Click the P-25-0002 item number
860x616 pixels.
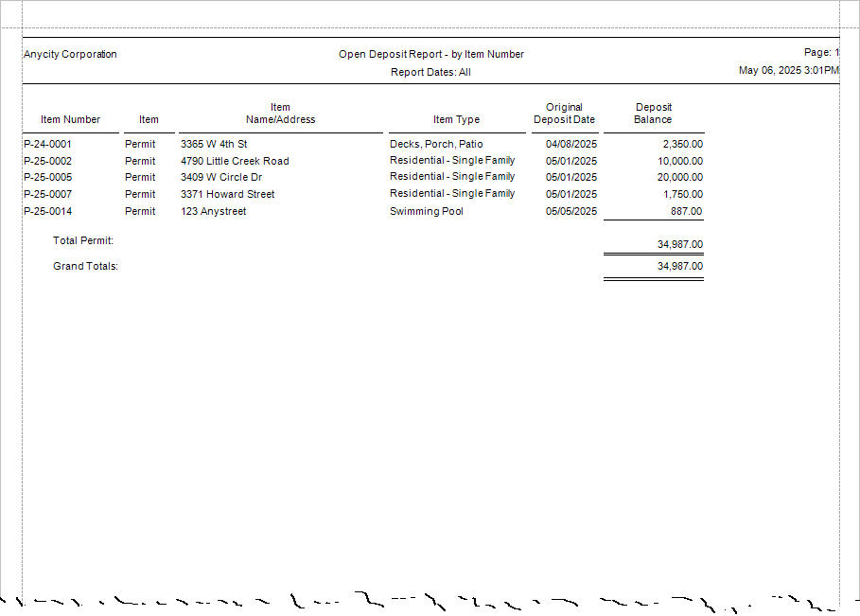click(x=47, y=160)
